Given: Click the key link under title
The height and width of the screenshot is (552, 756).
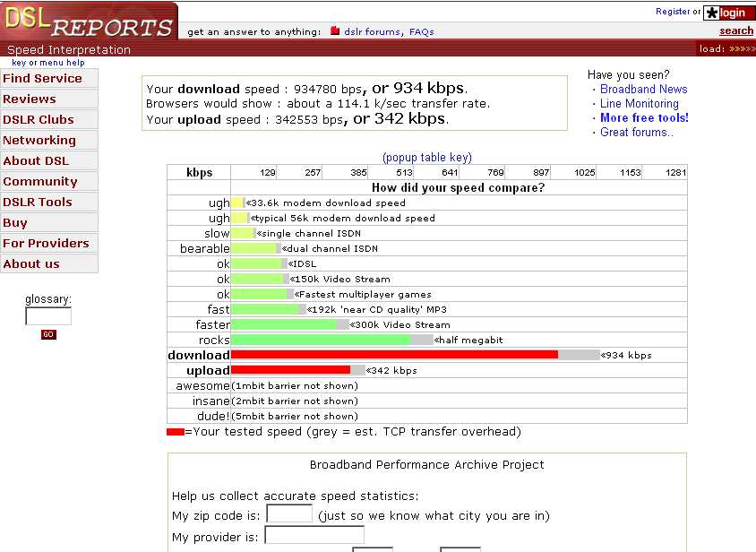Looking at the screenshot, I should coord(19,62).
